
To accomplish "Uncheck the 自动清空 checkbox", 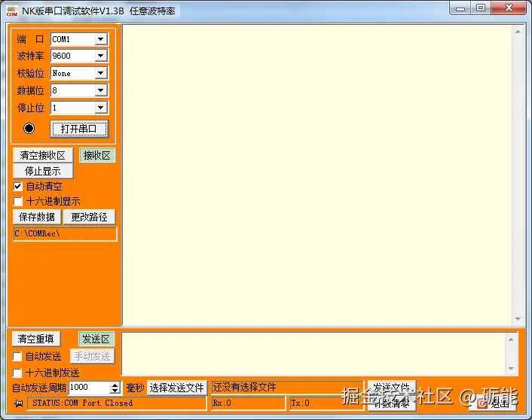I will coord(17,186).
